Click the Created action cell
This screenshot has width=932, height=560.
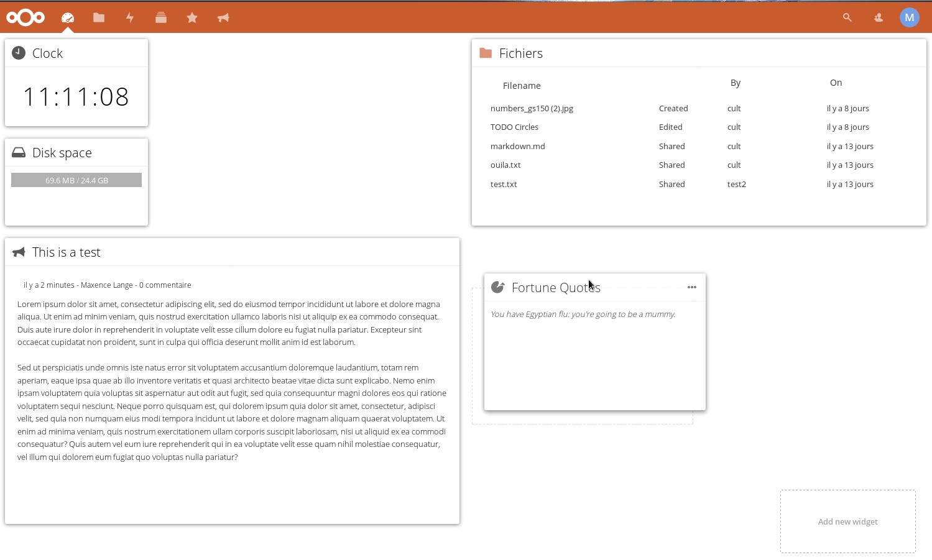click(x=673, y=108)
